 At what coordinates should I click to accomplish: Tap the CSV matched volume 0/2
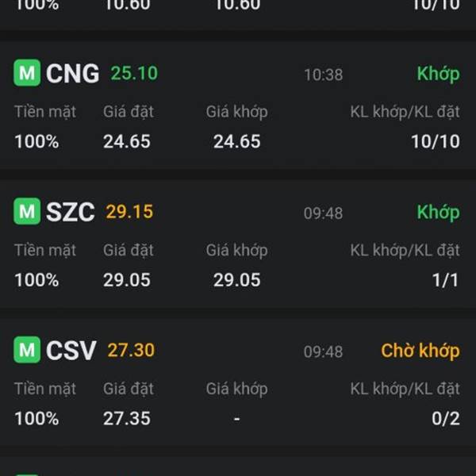click(x=445, y=418)
